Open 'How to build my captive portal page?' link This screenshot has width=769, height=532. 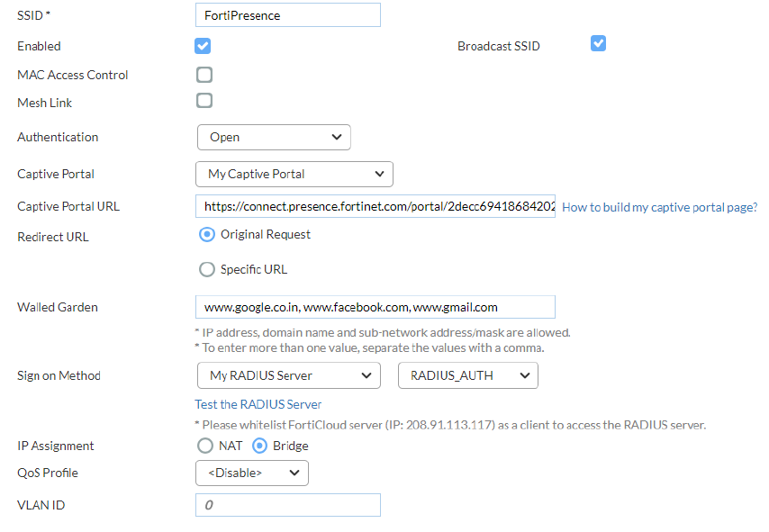pos(659,207)
